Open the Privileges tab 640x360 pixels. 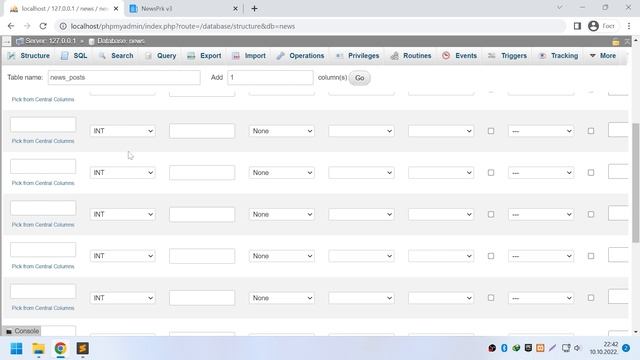358,56
